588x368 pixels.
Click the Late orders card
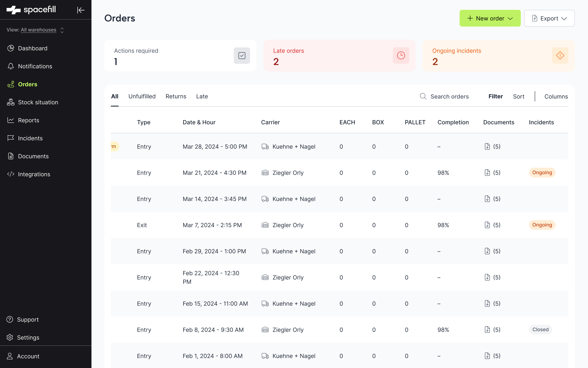339,56
